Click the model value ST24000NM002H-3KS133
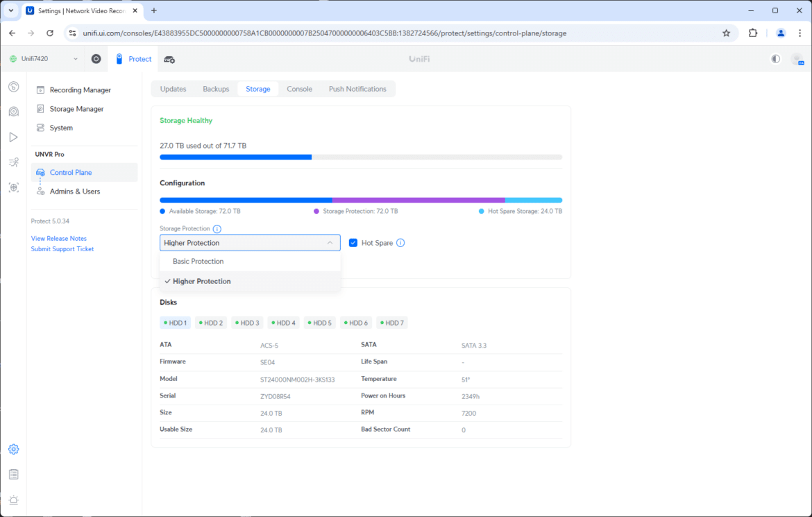Image resolution: width=812 pixels, height=517 pixels. pos(297,380)
